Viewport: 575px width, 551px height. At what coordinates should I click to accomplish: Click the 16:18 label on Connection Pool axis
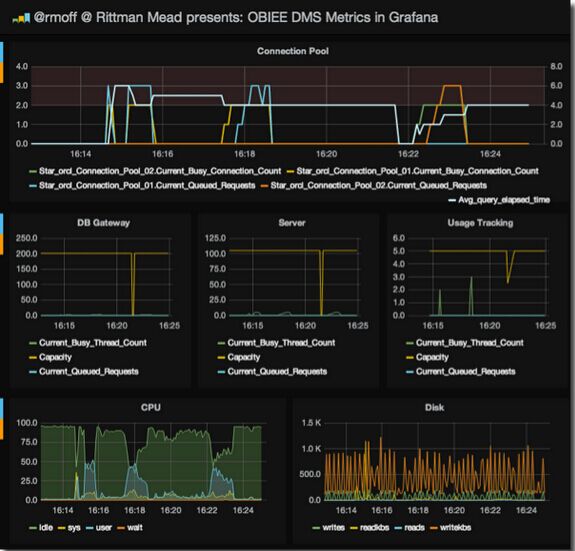point(245,154)
